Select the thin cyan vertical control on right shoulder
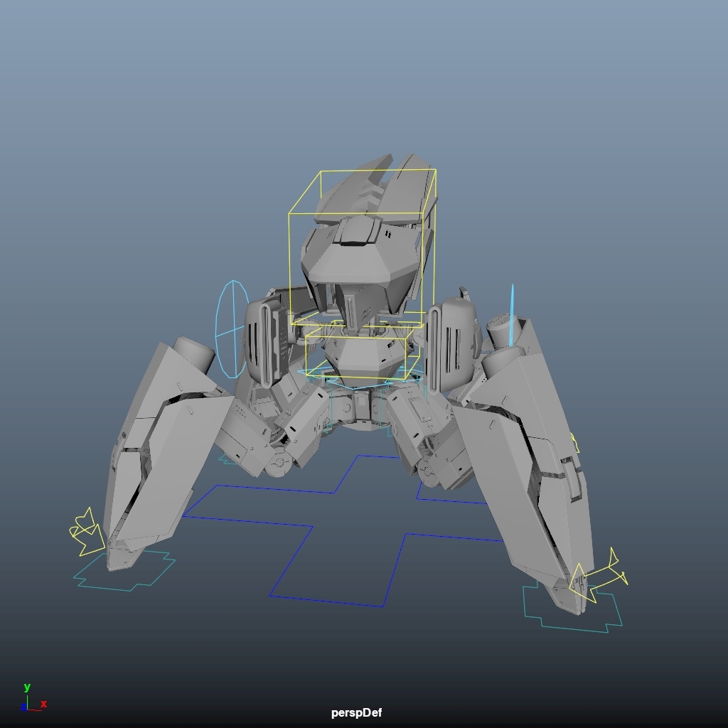Screen dimensions: 728x728 [512, 316]
